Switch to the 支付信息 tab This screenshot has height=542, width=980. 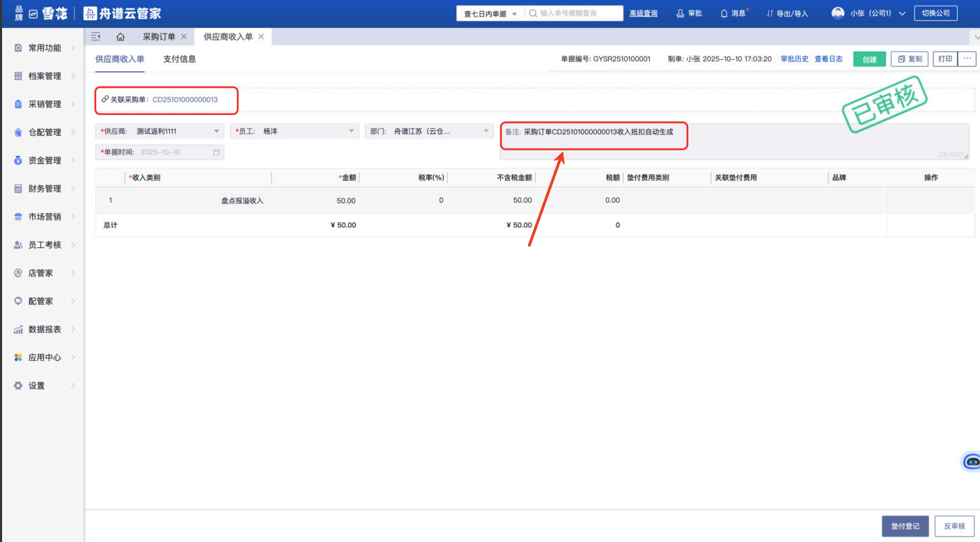(180, 59)
